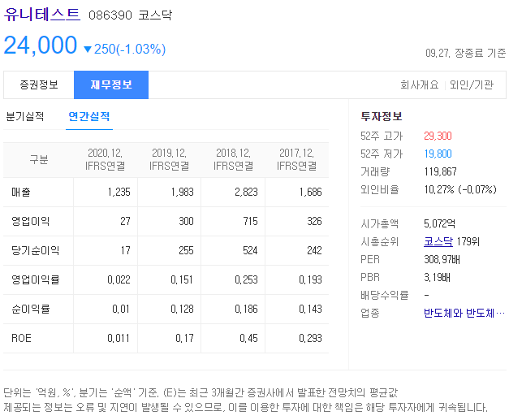Viewport: 509px width, 420px height.
Task: Click the PER value 308.97배
Action: (442, 259)
